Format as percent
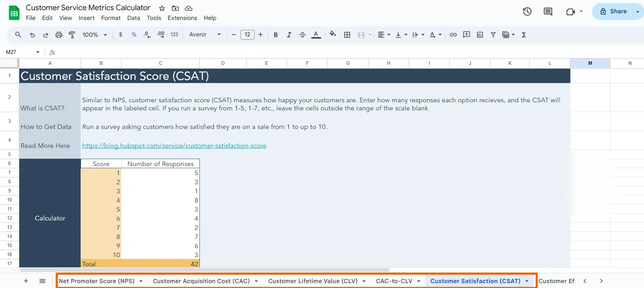The height and width of the screenshot is (288, 644). 134,35
